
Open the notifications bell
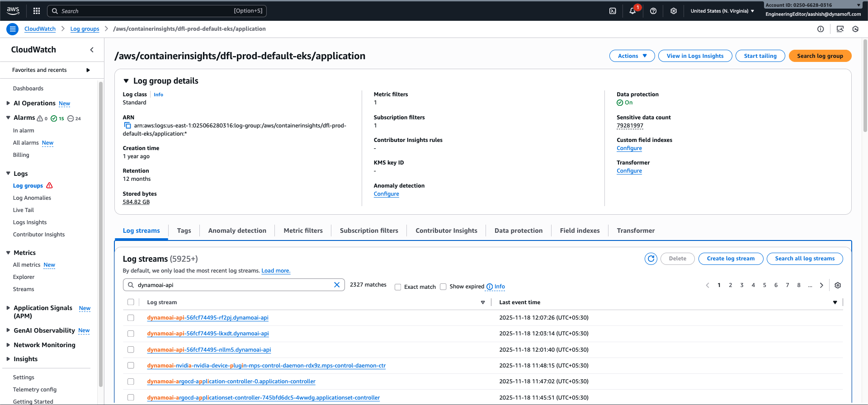point(632,11)
